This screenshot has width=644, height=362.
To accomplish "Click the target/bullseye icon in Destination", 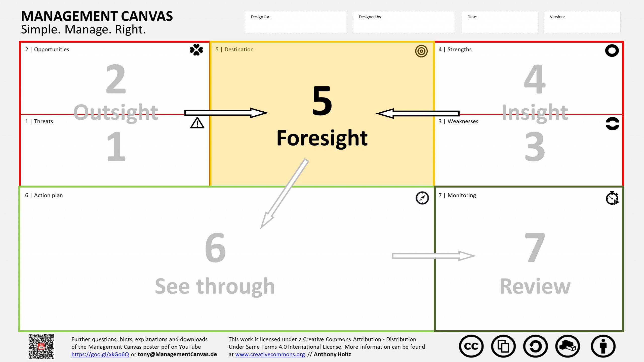I will click(421, 51).
